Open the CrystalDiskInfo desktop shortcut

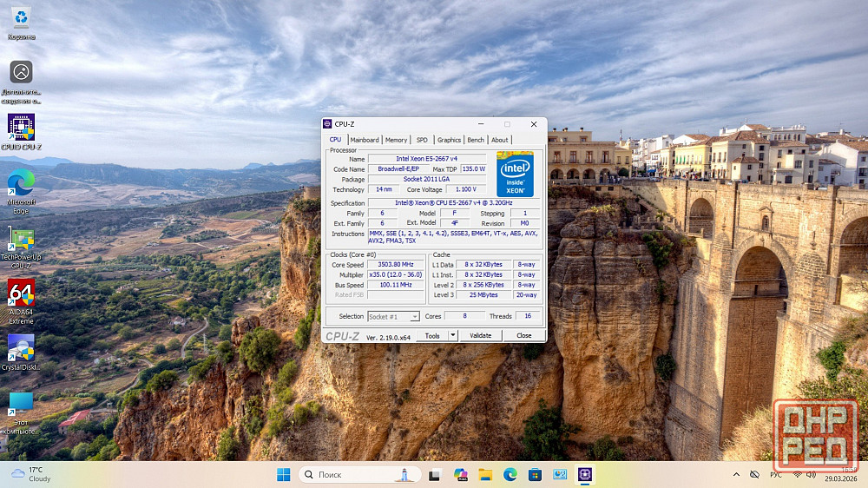pyautogui.click(x=21, y=348)
